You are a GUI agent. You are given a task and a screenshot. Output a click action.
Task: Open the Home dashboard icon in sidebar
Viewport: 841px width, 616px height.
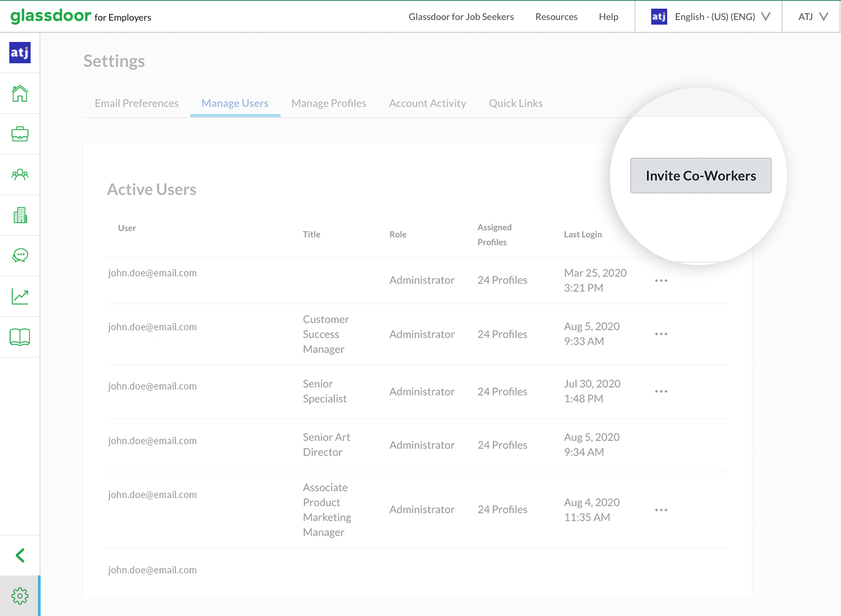point(20,93)
